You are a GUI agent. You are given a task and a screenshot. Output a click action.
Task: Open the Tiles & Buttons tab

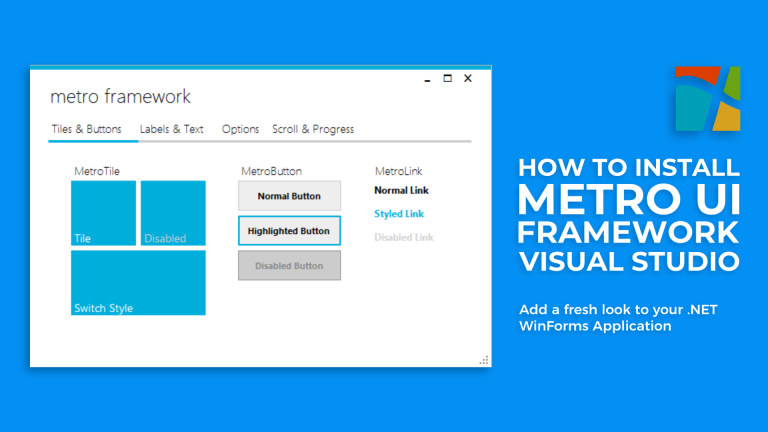coord(87,129)
